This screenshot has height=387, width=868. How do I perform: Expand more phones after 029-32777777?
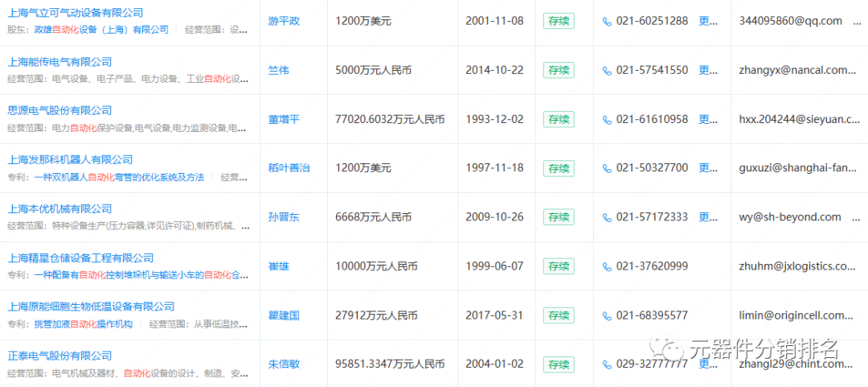(709, 364)
